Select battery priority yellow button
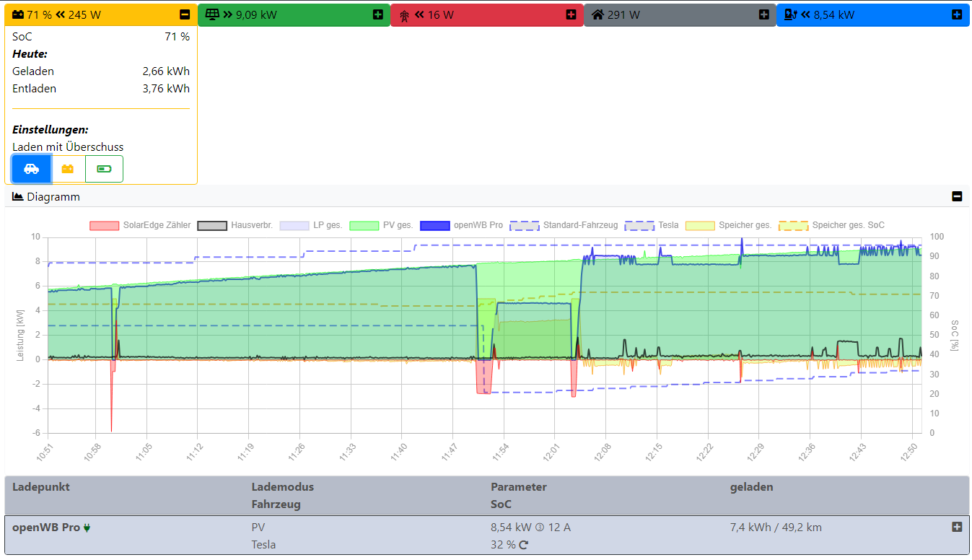This screenshot has height=560, width=972. [x=68, y=169]
